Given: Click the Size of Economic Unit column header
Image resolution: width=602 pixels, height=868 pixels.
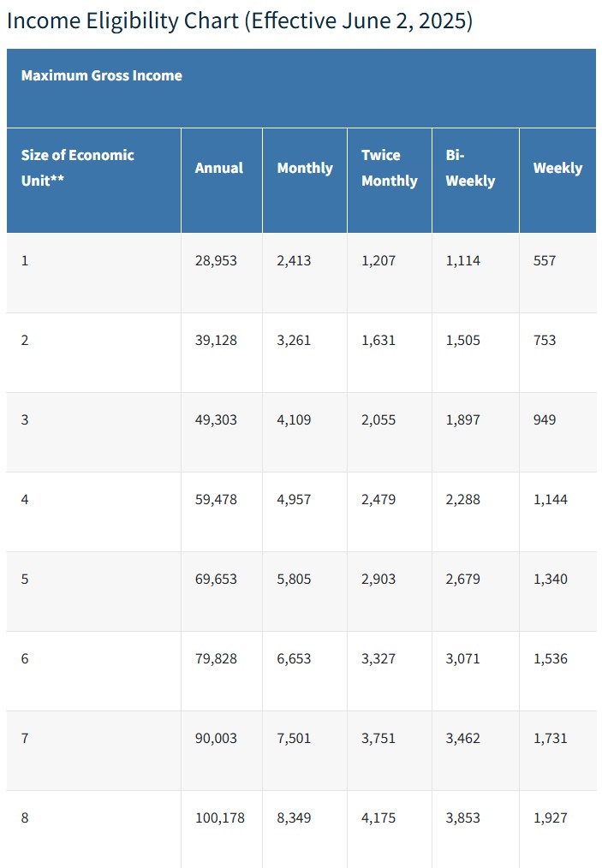Looking at the screenshot, I should click(77, 168).
